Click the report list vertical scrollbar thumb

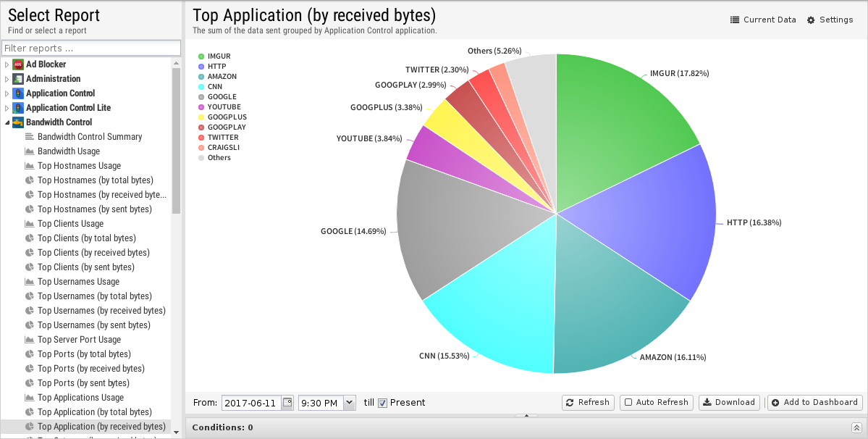coord(177,141)
